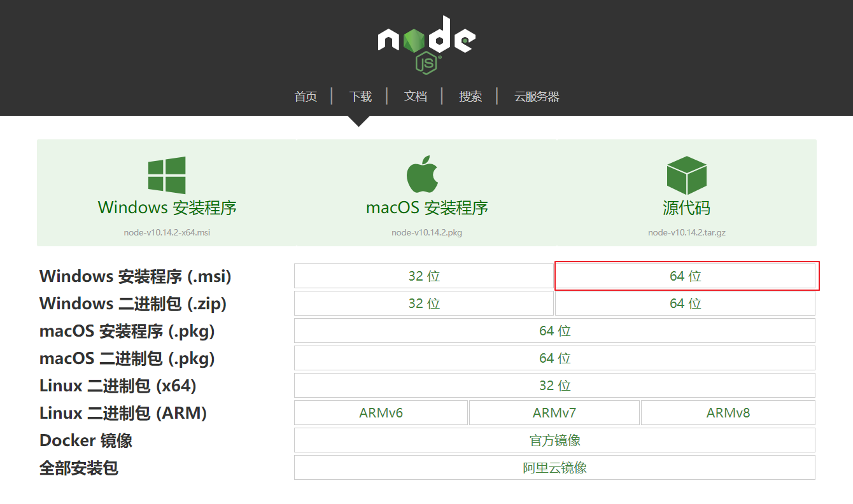Open the Docker 官方镜像 link
Viewport: 853px width, 504px height.
click(554, 440)
